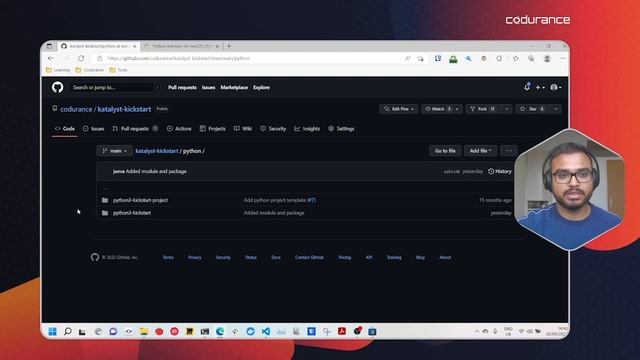The image size is (640, 360).
Task: Switch to the Projects tab
Action: (x=213, y=129)
